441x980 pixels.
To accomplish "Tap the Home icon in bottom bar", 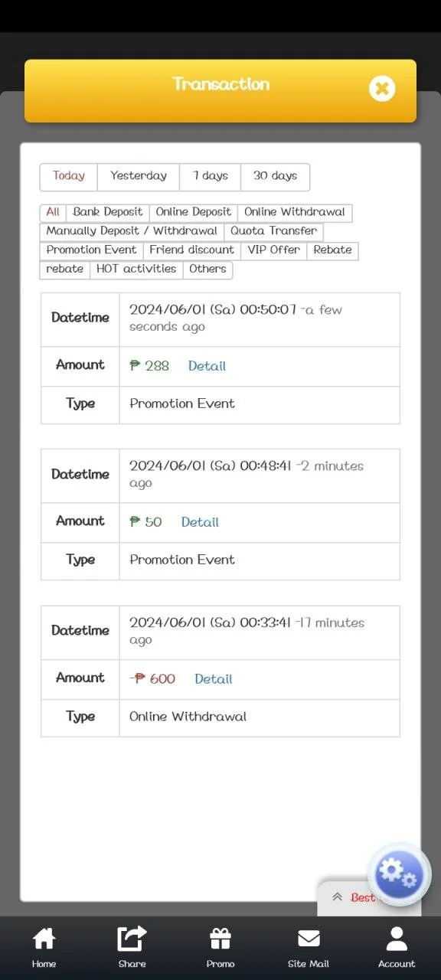I will point(44,939).
